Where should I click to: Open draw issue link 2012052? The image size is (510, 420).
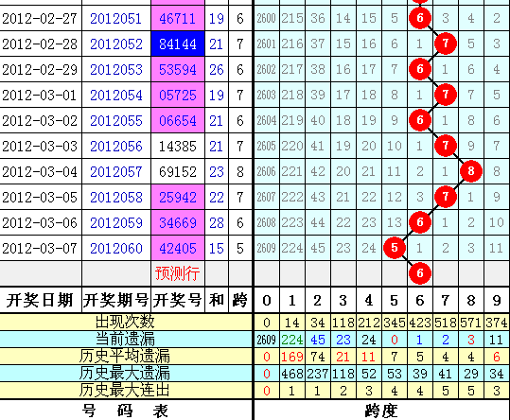point(116,44)
